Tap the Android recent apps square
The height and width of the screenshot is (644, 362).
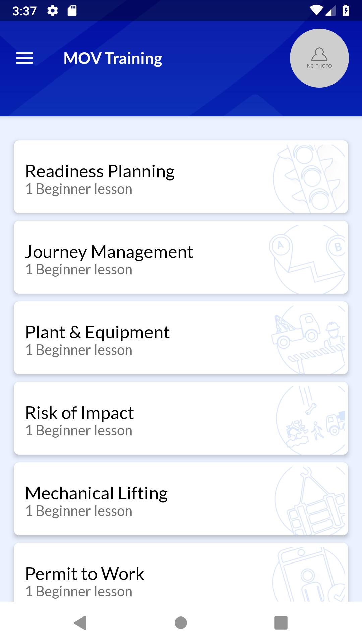[281, 623]
